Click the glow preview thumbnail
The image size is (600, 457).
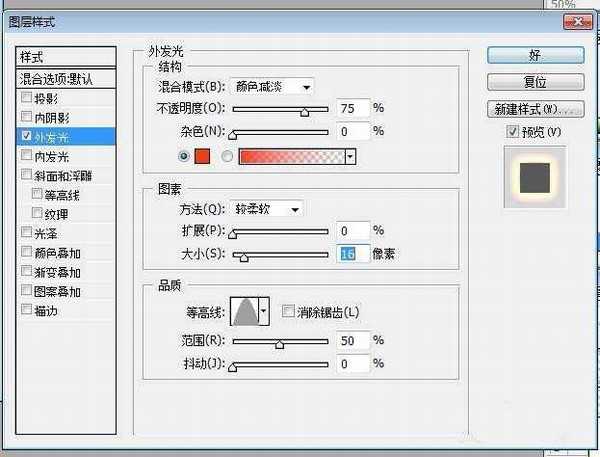pos(535,178)
